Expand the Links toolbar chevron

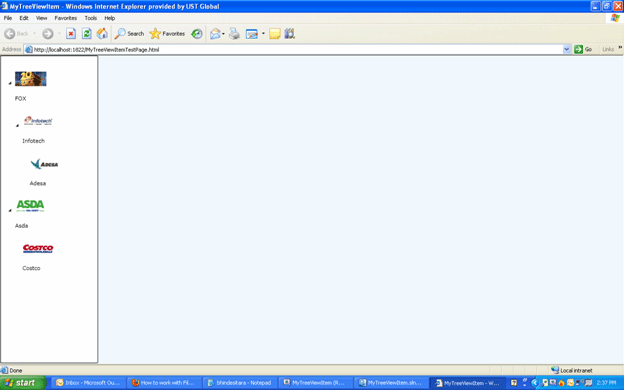click(620, 48)
